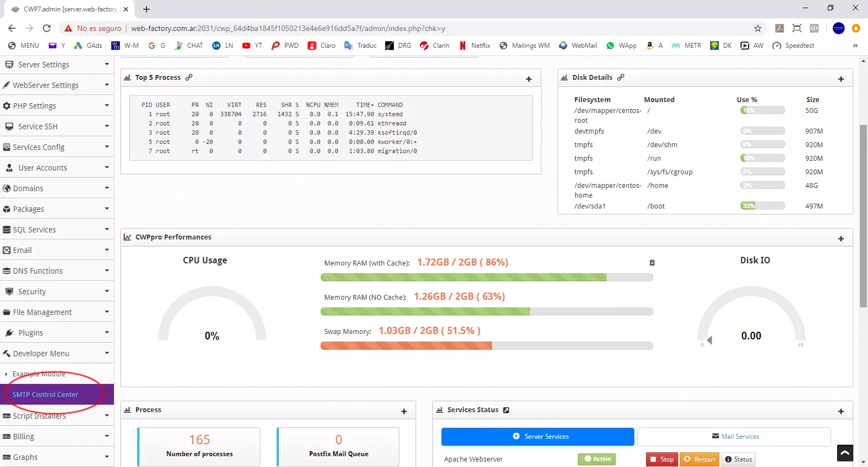868x467 pixels.
Task: Toggle the CWPpro Performances panel plus
Action: pyautogui.click(x=841, y=239)
